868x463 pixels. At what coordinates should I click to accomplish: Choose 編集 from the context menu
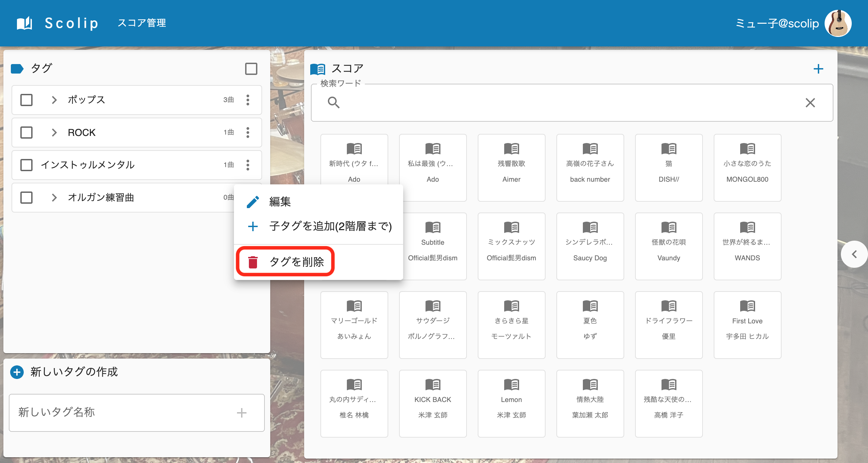(318, 202)
